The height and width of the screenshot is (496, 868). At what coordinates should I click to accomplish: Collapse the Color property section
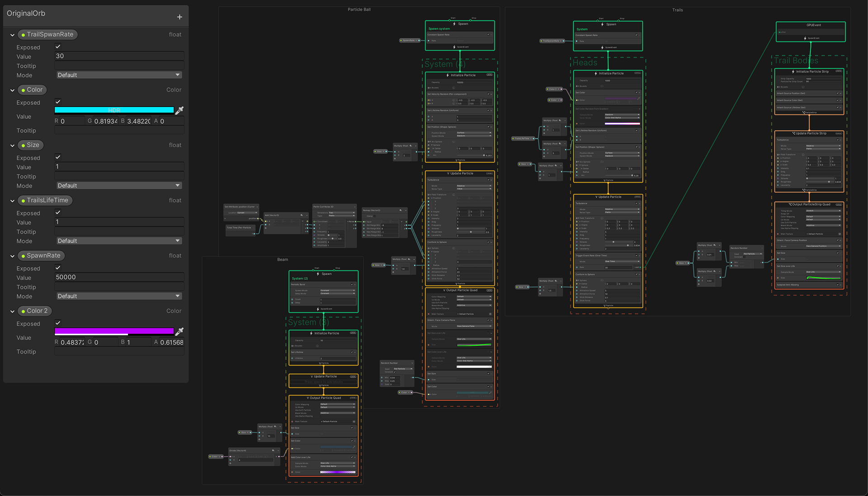pos(12,90)
